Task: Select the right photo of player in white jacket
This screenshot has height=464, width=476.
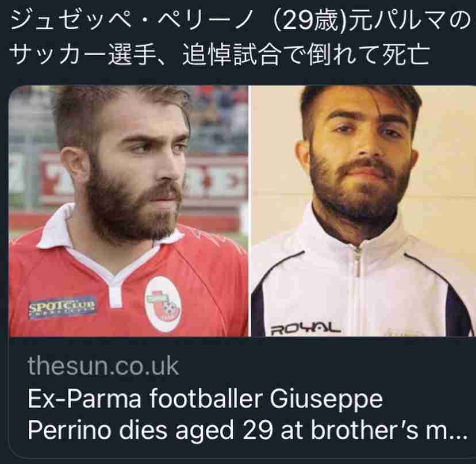Action: [x=363, y=211]
